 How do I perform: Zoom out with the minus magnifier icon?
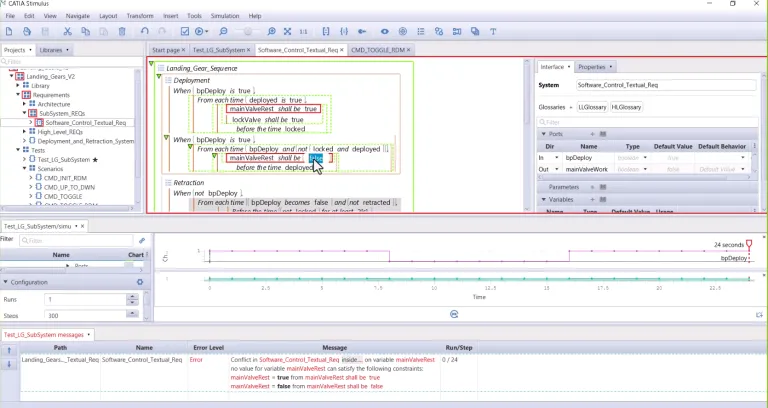tap(223, 31)
